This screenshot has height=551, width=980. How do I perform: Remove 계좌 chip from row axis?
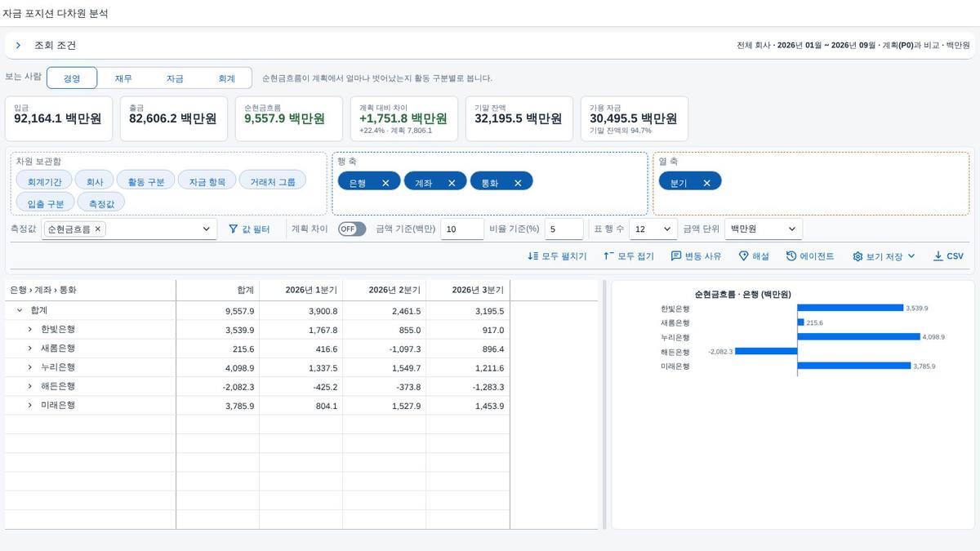(x=452, y=183)
